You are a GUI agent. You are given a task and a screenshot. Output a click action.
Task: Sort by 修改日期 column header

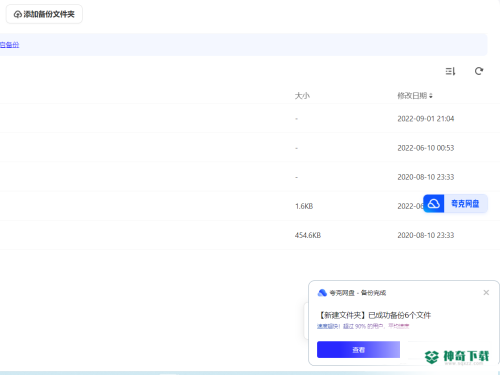tap(415, 96)
